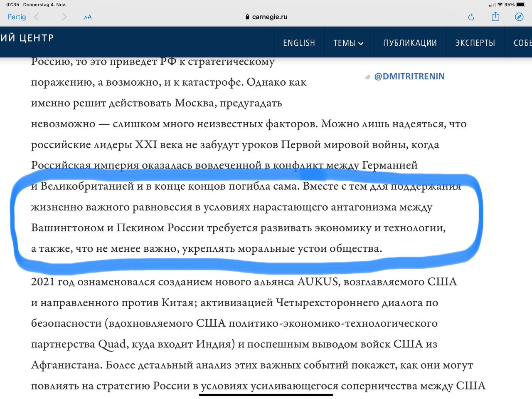Open page in Safari compass icon
532x399 pixels.
pyautogui.click(x=519, y=17)
